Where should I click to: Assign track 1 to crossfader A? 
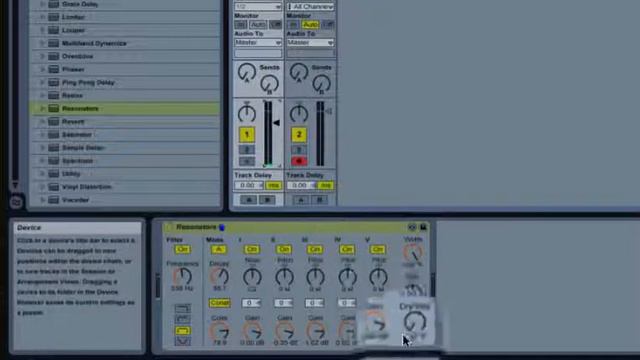click(x=248, y=200)
